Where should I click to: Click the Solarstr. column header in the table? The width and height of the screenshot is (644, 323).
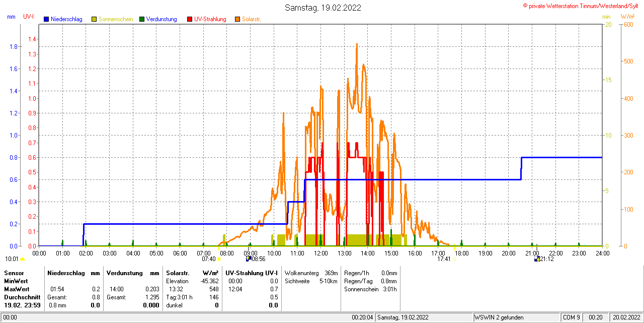point(177,273)
